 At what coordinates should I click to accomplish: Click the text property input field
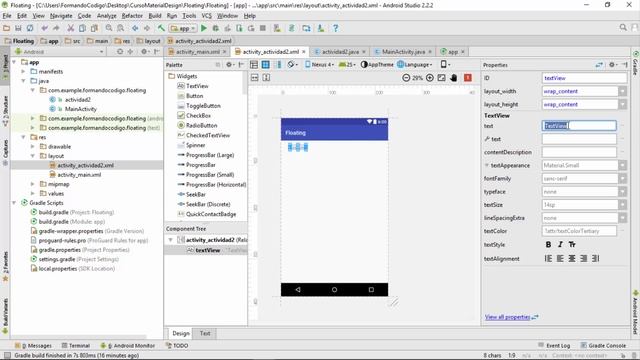coord(579,126)
